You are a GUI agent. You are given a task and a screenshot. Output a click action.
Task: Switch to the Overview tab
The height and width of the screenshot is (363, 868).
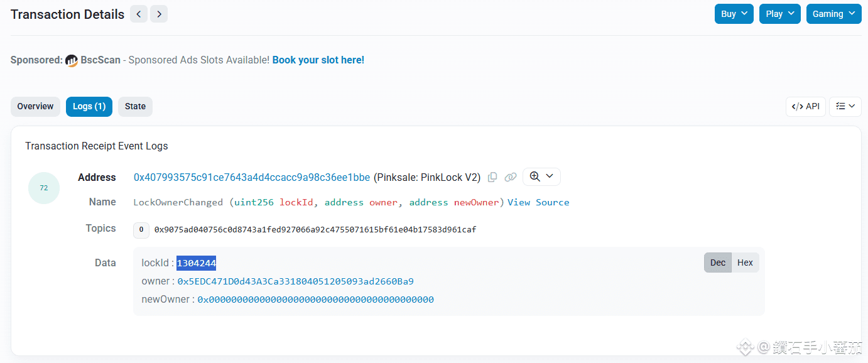[x=35, y=106]
